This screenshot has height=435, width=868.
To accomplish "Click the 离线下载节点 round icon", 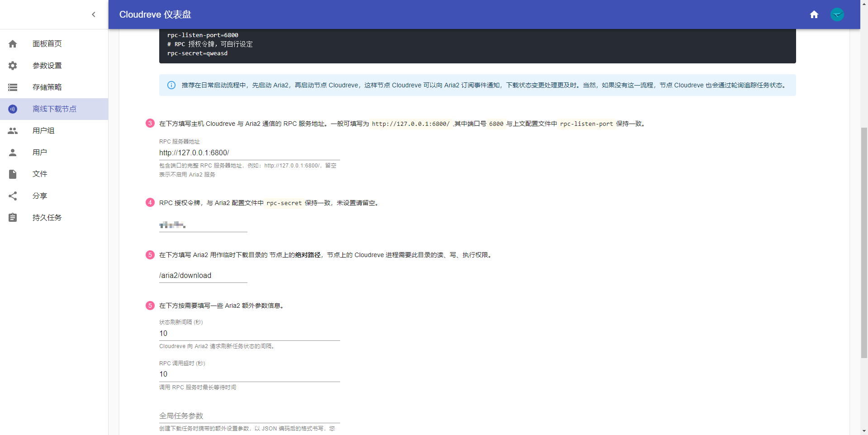I will point(13,109).
